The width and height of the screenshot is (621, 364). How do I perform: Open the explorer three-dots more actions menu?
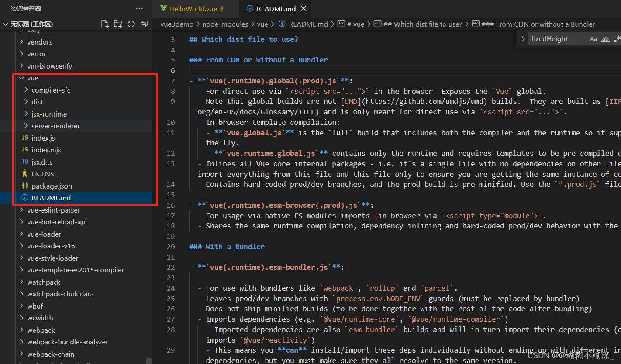click(139, 8)
